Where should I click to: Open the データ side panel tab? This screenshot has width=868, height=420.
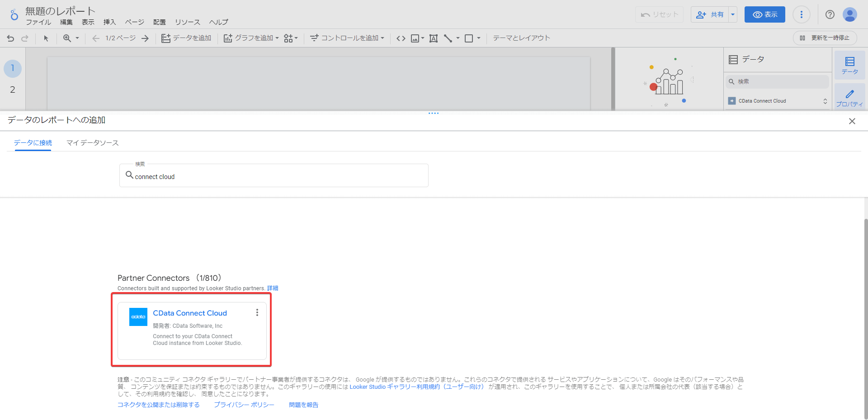(x=850, y=66)
